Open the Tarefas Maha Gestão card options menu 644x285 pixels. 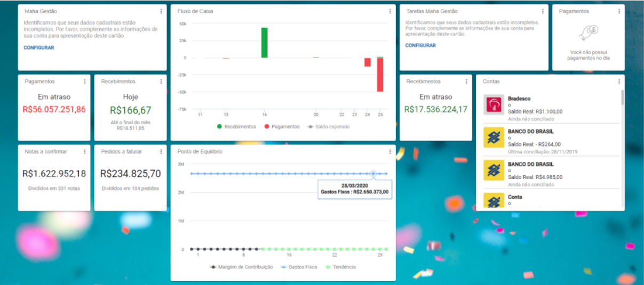543,11
